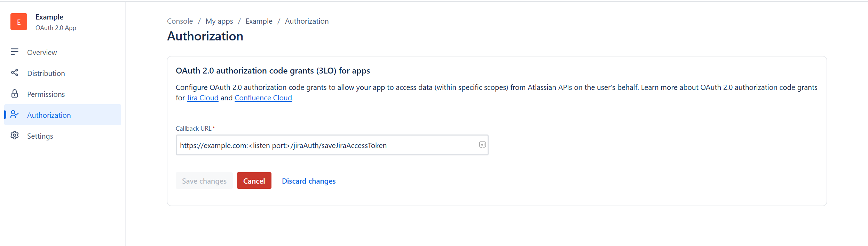Click Discard changes link
The image size is (868, 246).
(x=309, y=181)
